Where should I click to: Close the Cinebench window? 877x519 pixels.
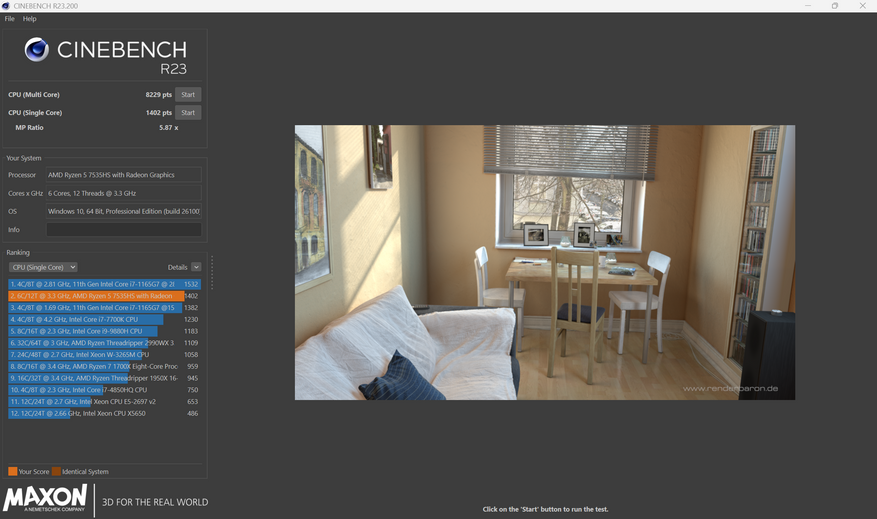(862, 6)
